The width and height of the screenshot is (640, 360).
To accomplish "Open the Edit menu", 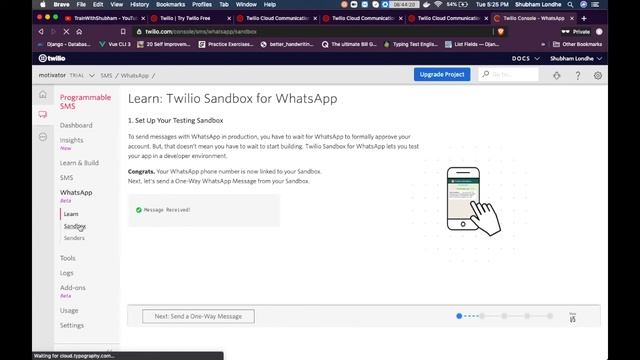I will pos(98,4).
